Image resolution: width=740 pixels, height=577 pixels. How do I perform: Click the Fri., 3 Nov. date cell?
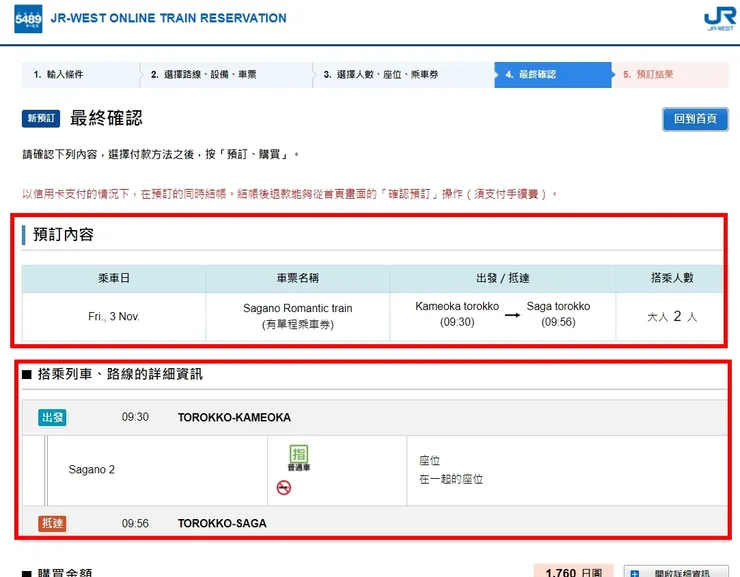pos(114,316)
